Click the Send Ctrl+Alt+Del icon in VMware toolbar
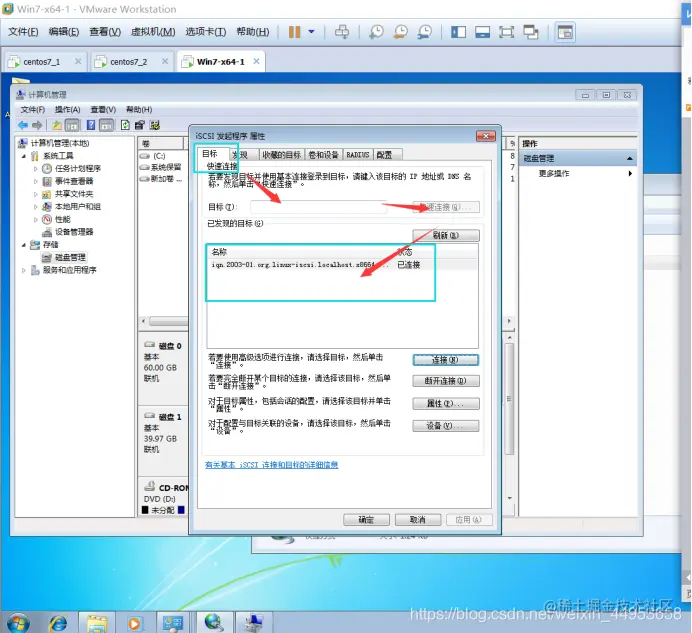Image resolution: width=692 pixels, height=633 pixels. [342, 32]
